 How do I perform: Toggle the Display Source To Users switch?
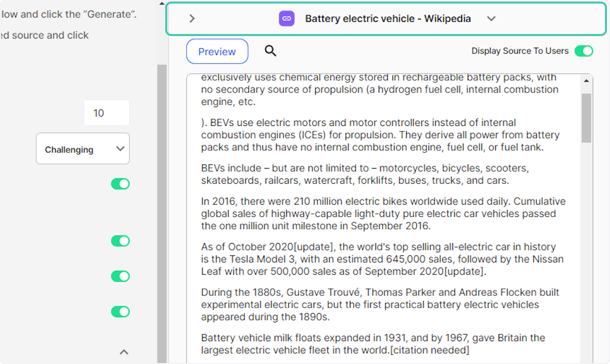(x=584, y=51)
